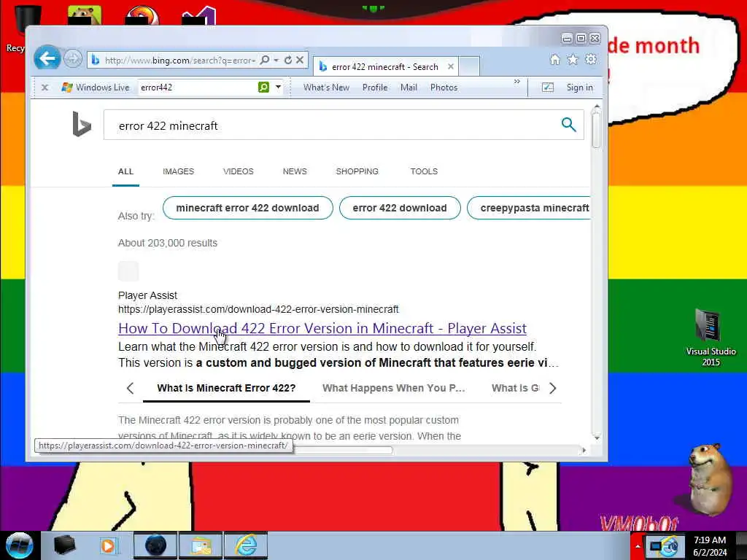Image resolution: width=747 pixels, height=560 pixels.
Task: Click the scrollbar up arrow
Action: (x=597, y=106)
